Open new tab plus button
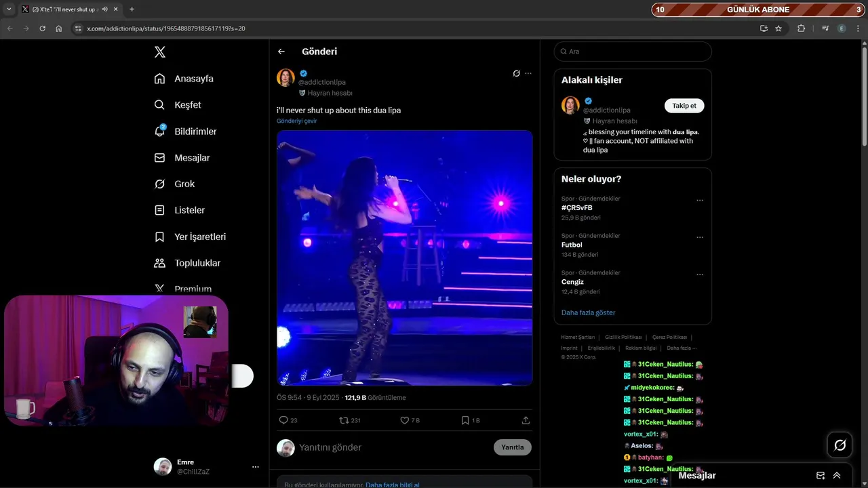 (132, 9)
